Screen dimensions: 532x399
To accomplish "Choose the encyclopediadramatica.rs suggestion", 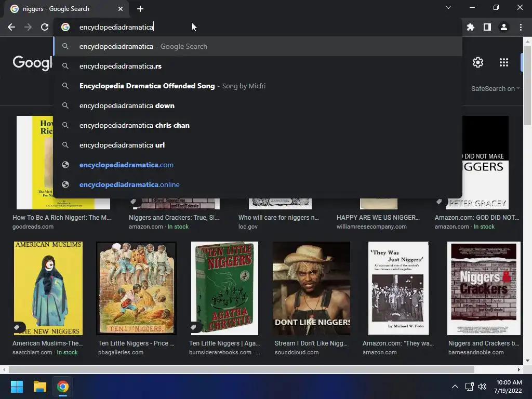I will tap(258, 66).
